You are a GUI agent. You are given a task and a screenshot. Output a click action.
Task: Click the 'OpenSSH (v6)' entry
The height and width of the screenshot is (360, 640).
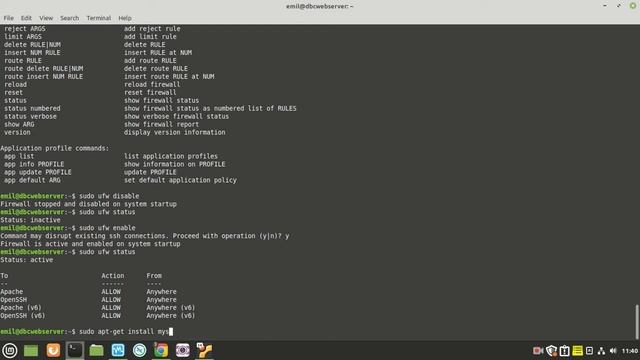(23, 316)
